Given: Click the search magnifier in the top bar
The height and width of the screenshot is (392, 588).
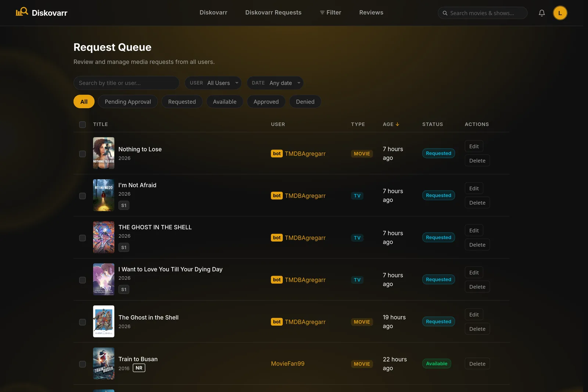Looking at the screenshot, I should [445, 13].
